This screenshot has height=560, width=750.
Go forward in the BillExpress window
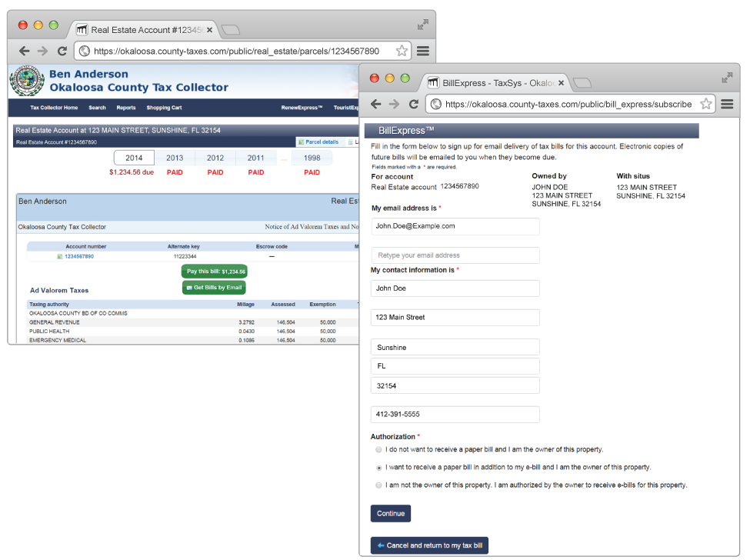(x=394, y=104)
